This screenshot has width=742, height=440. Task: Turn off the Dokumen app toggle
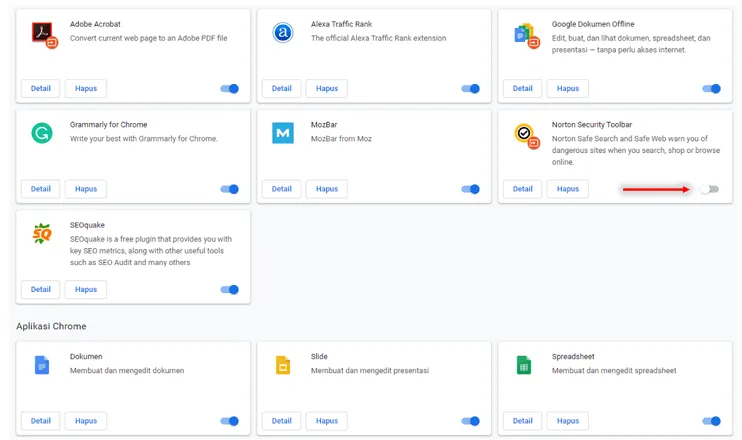coord(230,421)
